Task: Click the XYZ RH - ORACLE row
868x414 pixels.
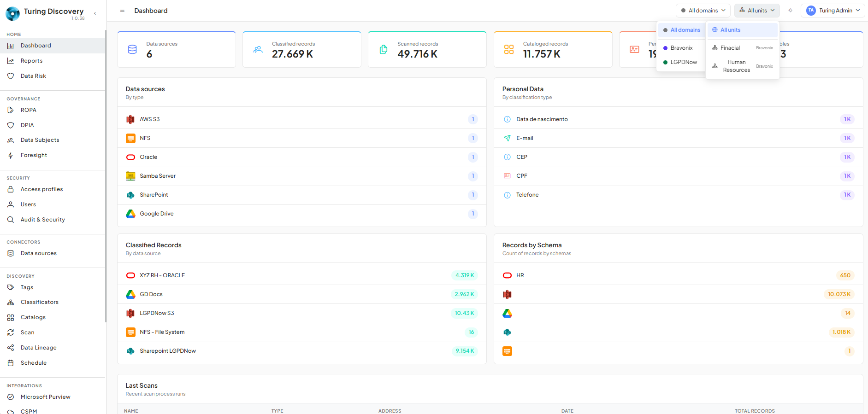Action: tap(302, 275)
